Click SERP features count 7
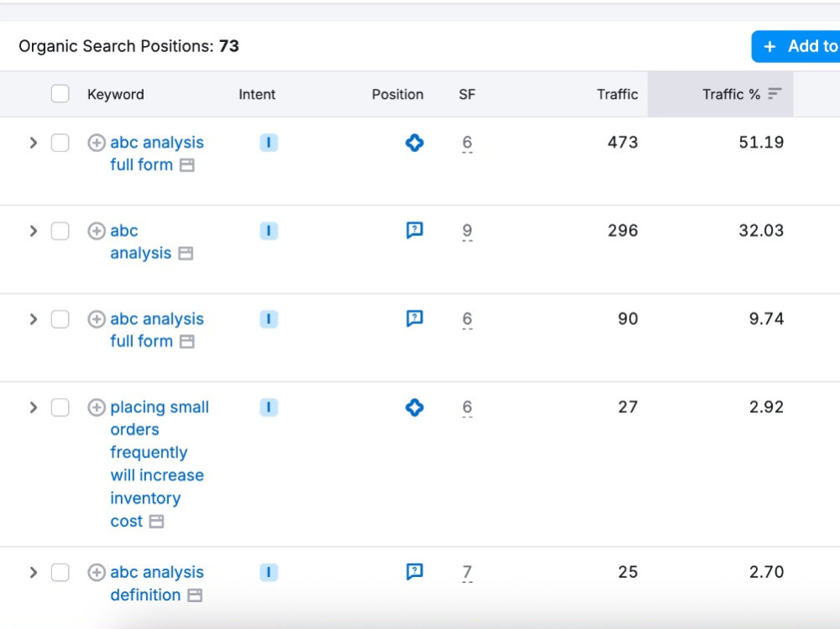Viewport: 840px width, 629px height. [467, 572]
